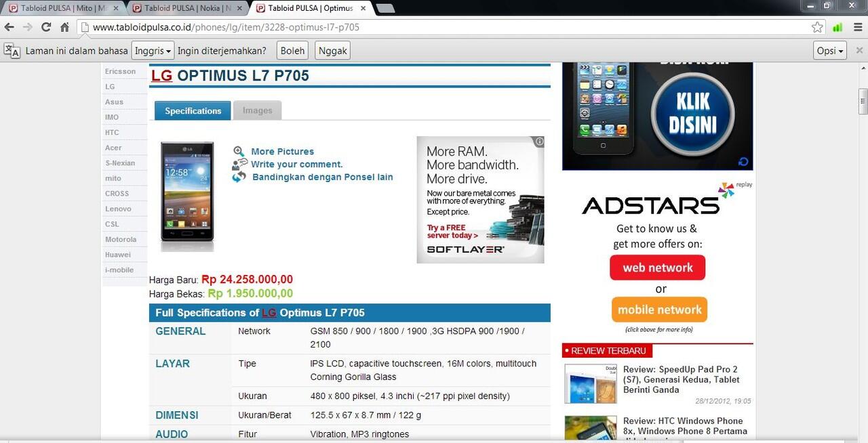Image resolution: width=868 pixels, height=443 pixels.
Task: Open the green signal-bars extension icon
Action: click(x=838, y=27)
